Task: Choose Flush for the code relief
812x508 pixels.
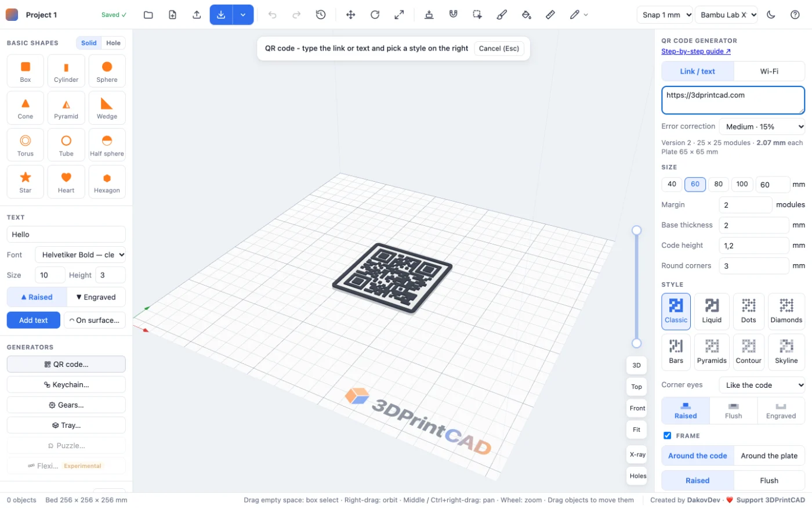Action: point(734,410)
